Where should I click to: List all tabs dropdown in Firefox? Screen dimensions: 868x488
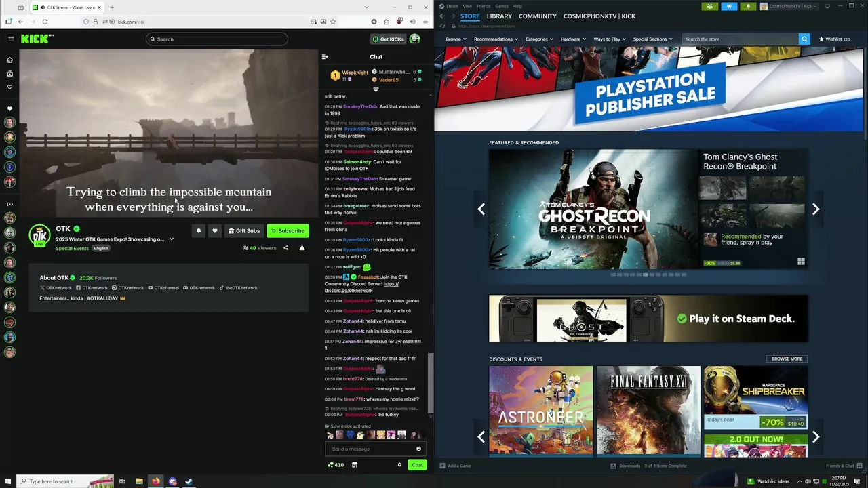coord(367,7)
